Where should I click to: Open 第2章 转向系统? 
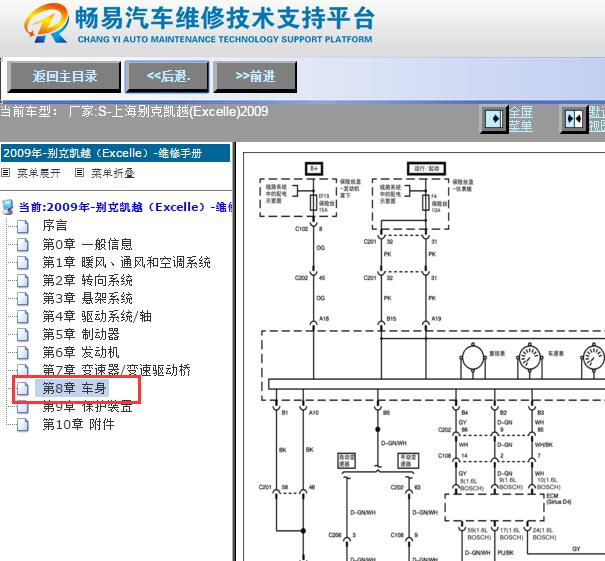[88, 280]
